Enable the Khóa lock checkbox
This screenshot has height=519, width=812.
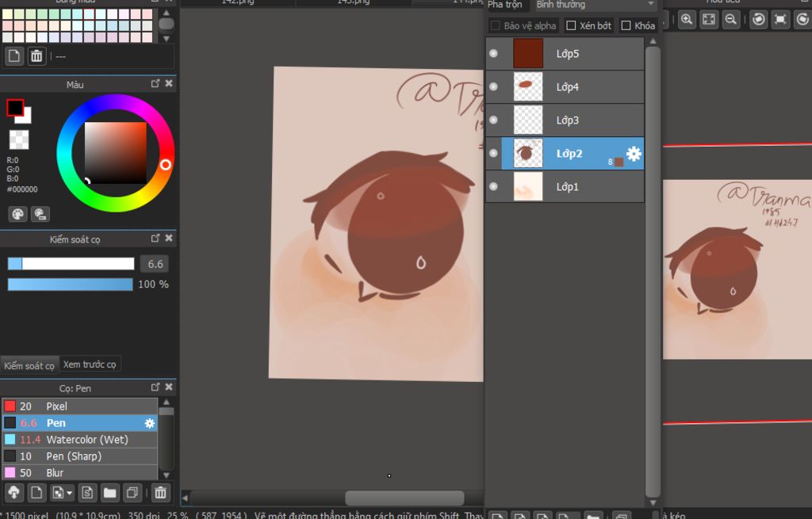(x=626, y=25)
